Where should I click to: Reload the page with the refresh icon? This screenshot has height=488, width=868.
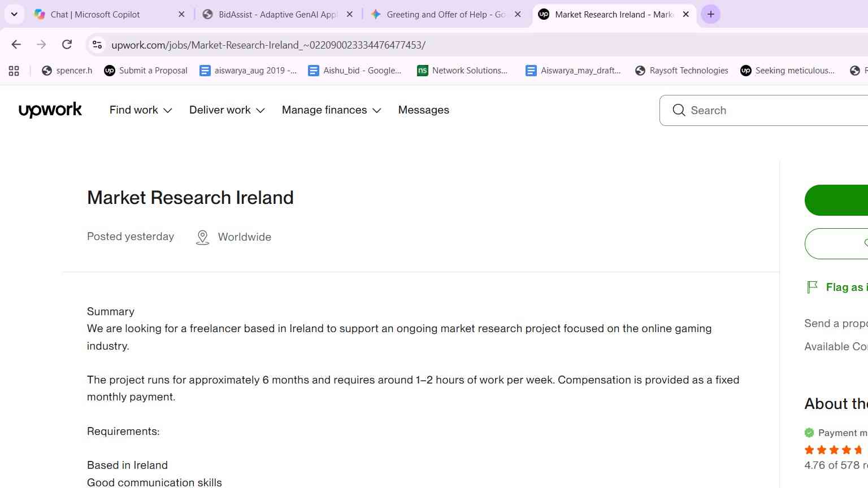pyautogui.click(x=67, y=45)
